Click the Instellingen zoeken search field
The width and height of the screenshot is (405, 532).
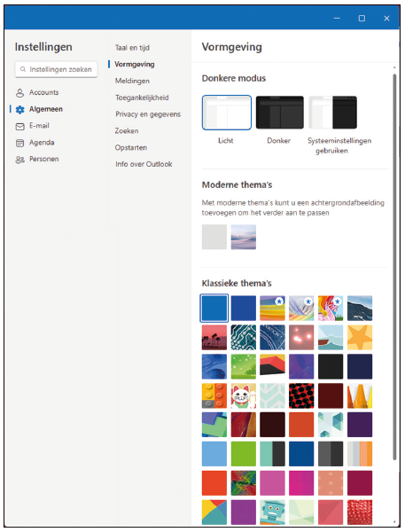57,69
